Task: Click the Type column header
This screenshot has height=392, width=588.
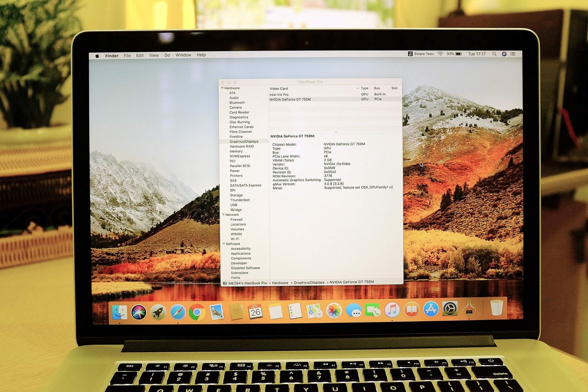Action: pyautogui.click(x=365, y=88)
